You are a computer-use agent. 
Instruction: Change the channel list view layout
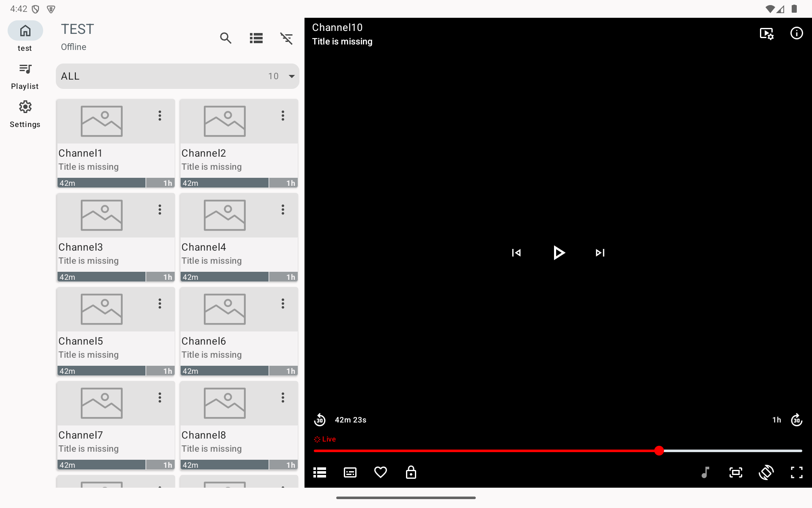click(x=256, y=38)
